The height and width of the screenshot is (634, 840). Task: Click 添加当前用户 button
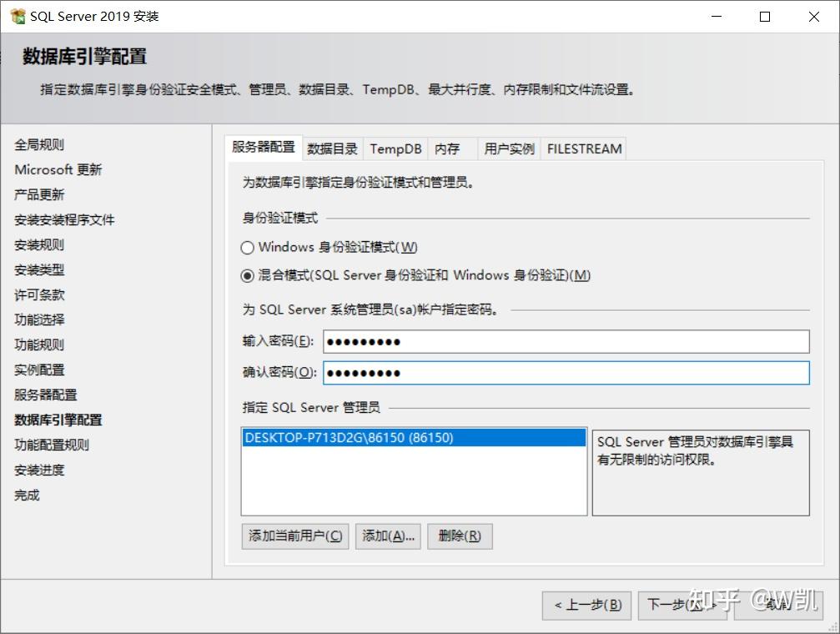tap(295, 536)
